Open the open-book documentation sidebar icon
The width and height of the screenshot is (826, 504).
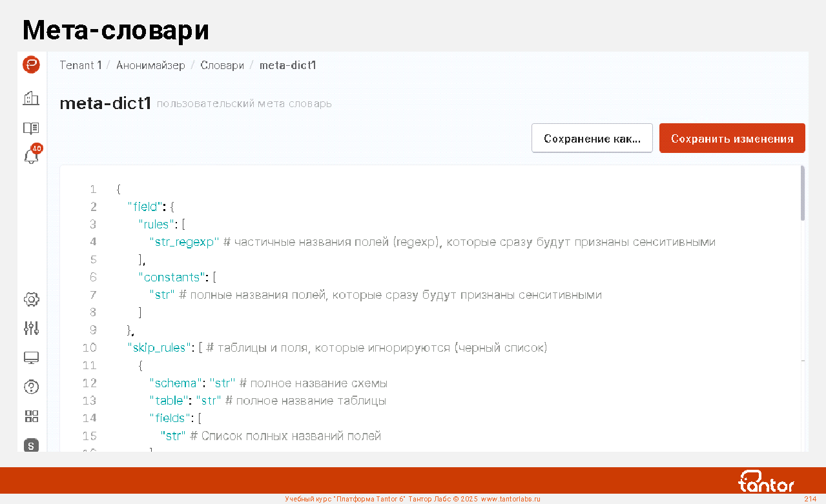[x=31, y=128]
